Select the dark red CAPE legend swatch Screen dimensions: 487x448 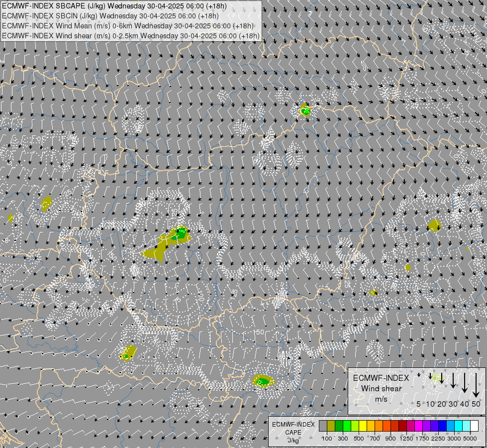pos(403,426)
